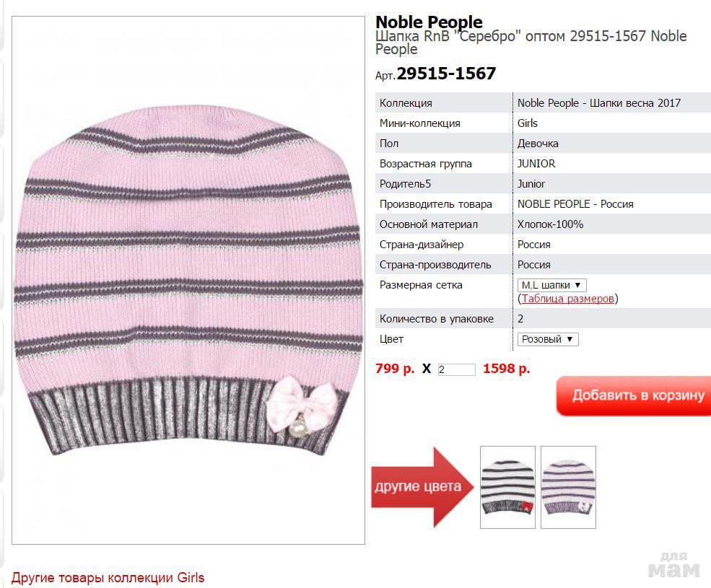Click 'Noble People - Шапки весна 2017' collection value
711x588 pixels.
tap(599, 103)
